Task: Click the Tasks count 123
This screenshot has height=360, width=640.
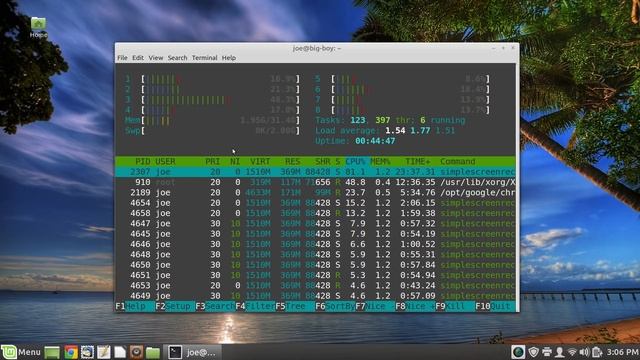Action: 358,120
